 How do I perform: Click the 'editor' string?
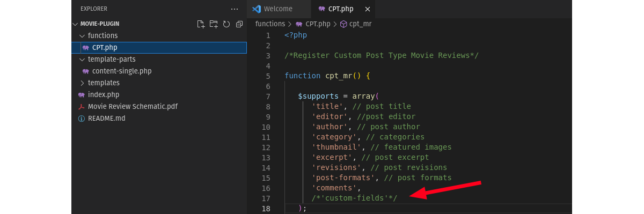pyautogui.click(x=330, y=117)
